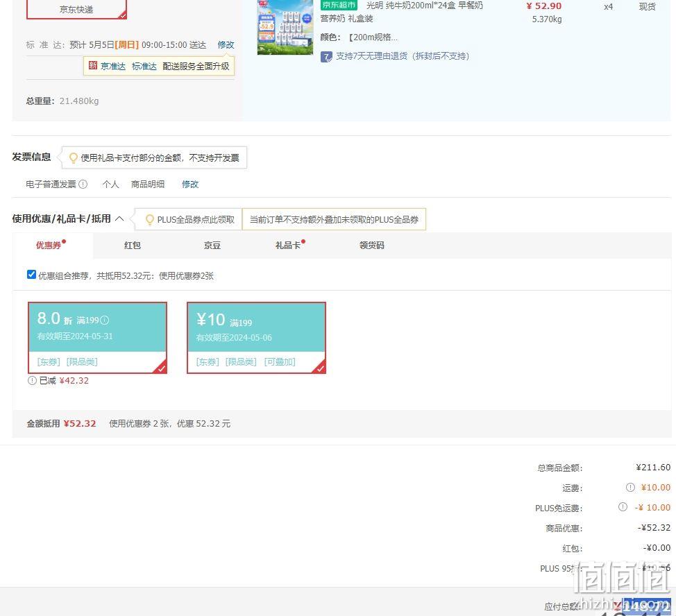Click the product price ¥52.90
This screenshot has height=616, width=676.
tap(543, 6)
